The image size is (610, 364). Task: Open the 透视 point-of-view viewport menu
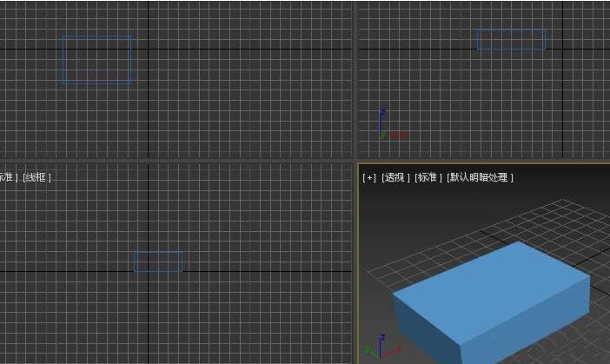[395, 177]
